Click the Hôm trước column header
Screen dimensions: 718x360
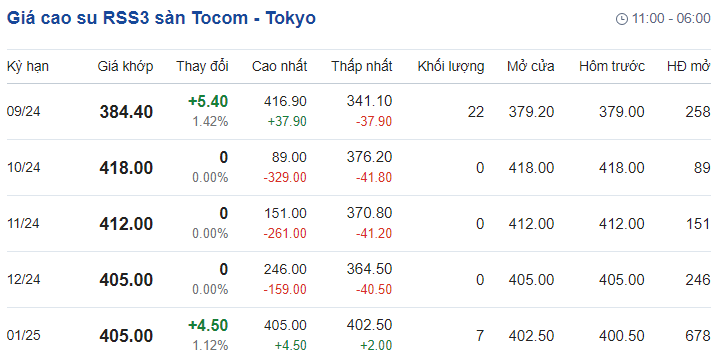click(612, 66)
